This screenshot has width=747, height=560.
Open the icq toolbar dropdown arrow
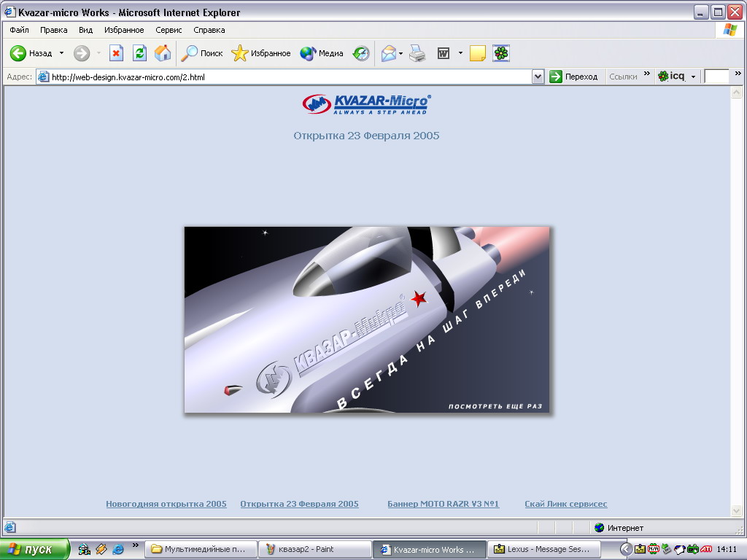693,77
